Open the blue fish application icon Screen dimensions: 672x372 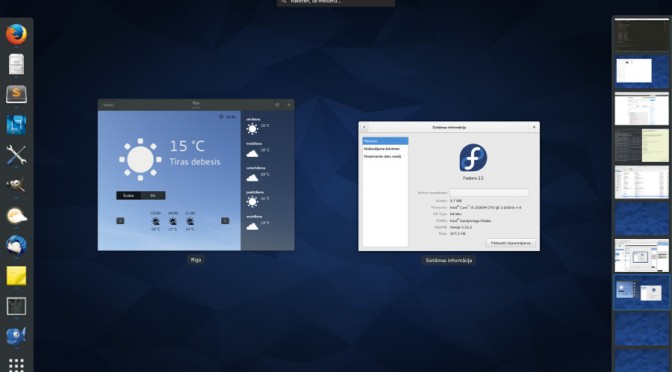tap(16, 336)
